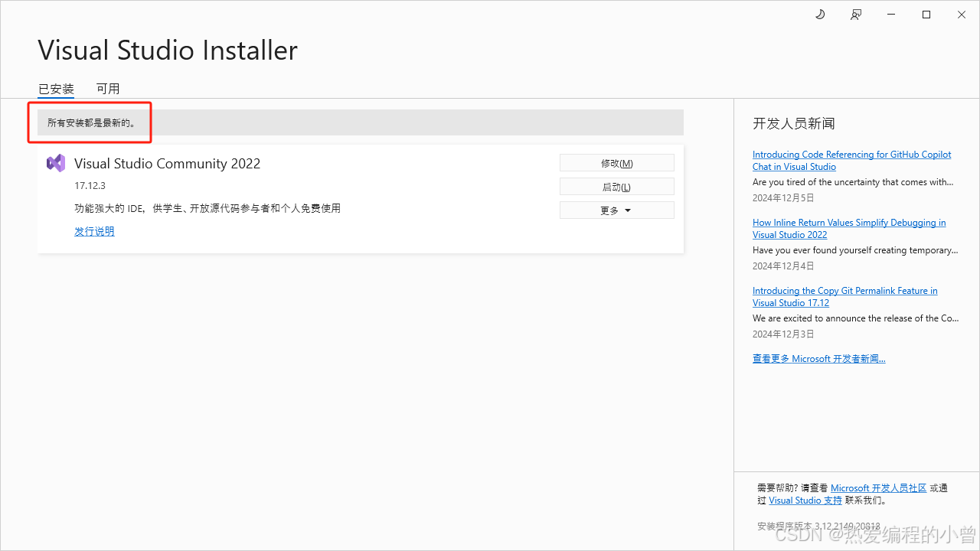Expand the 更多 dropdown menu
Viewport: 980px width, 551px height.
click(x=616, y=209)
